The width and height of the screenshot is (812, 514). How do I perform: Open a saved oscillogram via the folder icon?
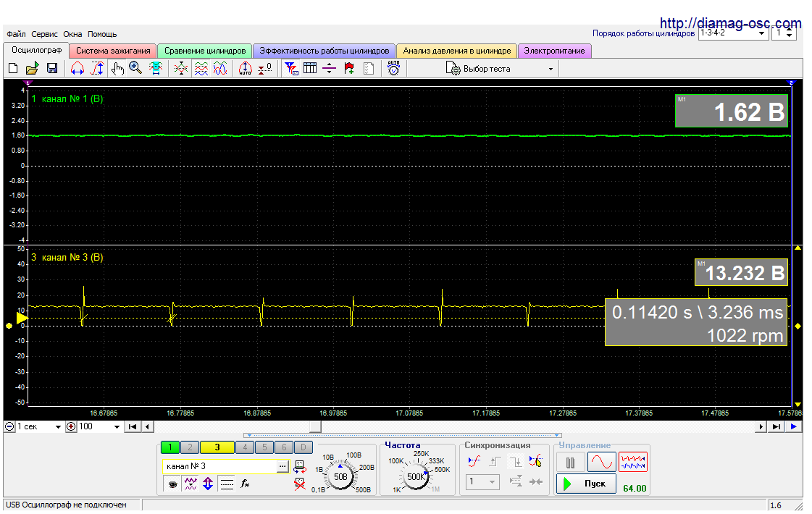pos(32,68)
